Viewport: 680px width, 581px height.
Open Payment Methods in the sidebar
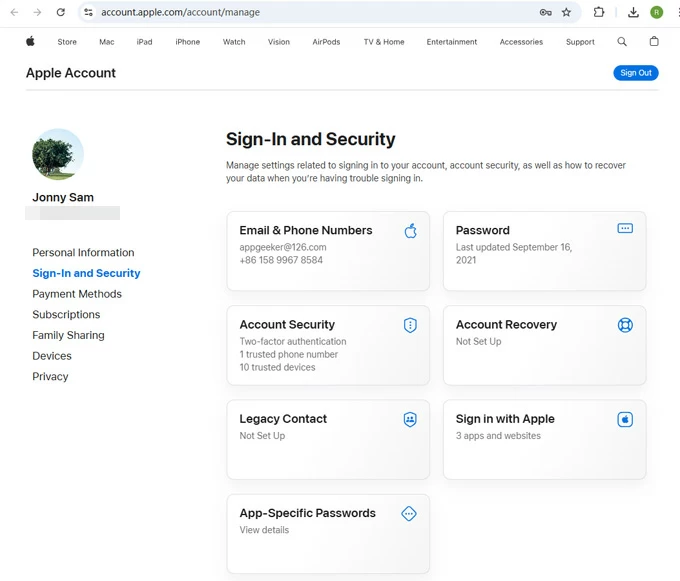coord(77,294)
